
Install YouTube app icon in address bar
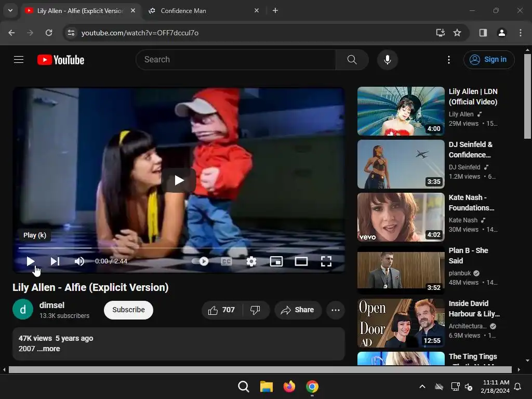tap(440, 33)
